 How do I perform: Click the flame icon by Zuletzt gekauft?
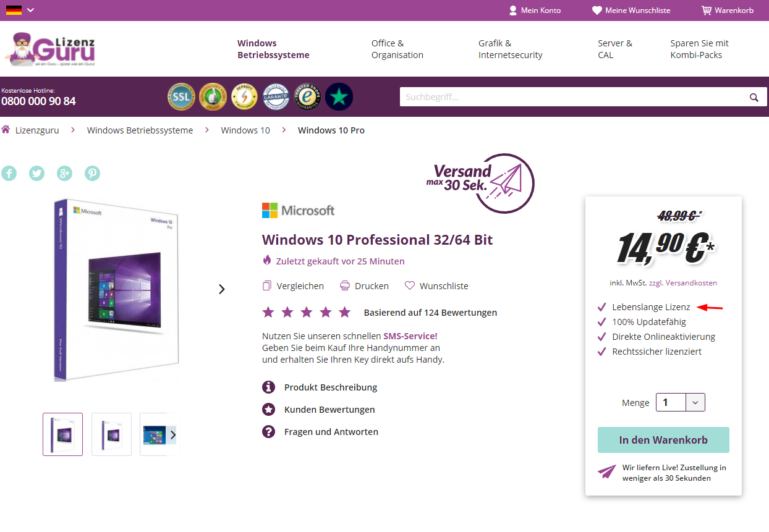(x=267, y=260)
